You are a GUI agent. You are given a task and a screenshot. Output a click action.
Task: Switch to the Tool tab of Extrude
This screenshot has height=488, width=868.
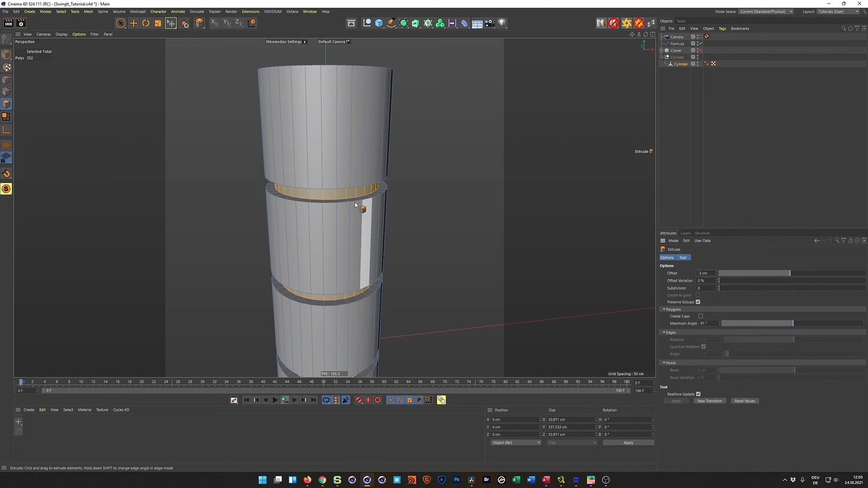coord(683,257)
